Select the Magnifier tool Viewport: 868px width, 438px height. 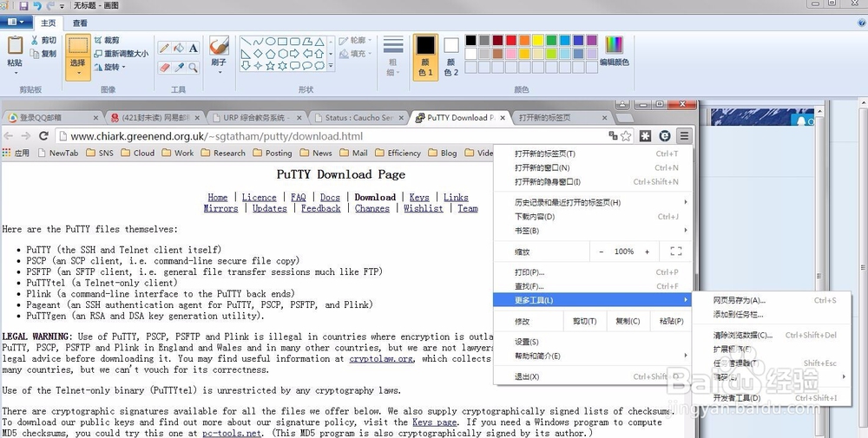pyautogui.click(x=193, y=68)
